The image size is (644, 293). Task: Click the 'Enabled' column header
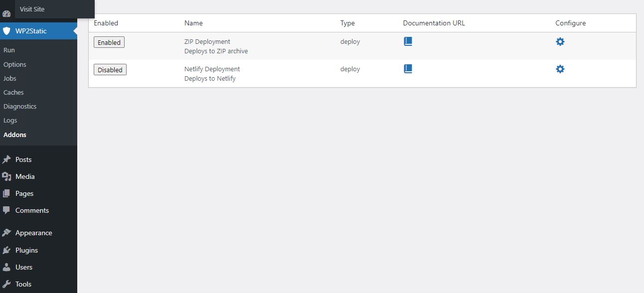[106, 23]
